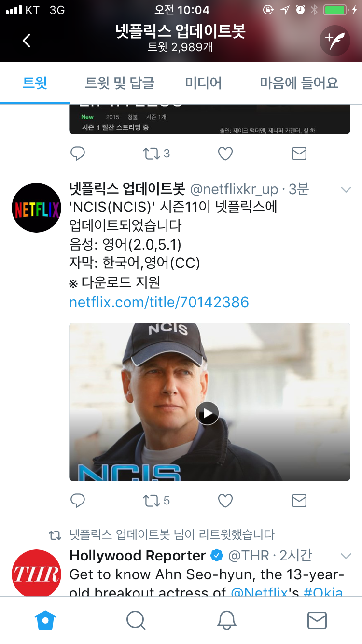
Task: Open the netflix.com/title/70142386 link
Action: (159, 302)
